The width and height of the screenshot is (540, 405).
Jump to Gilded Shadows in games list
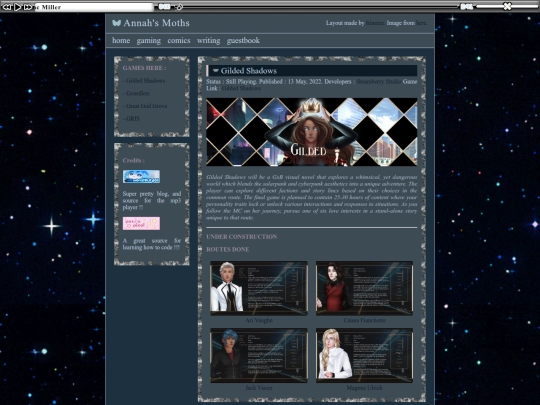coord(144,81)
